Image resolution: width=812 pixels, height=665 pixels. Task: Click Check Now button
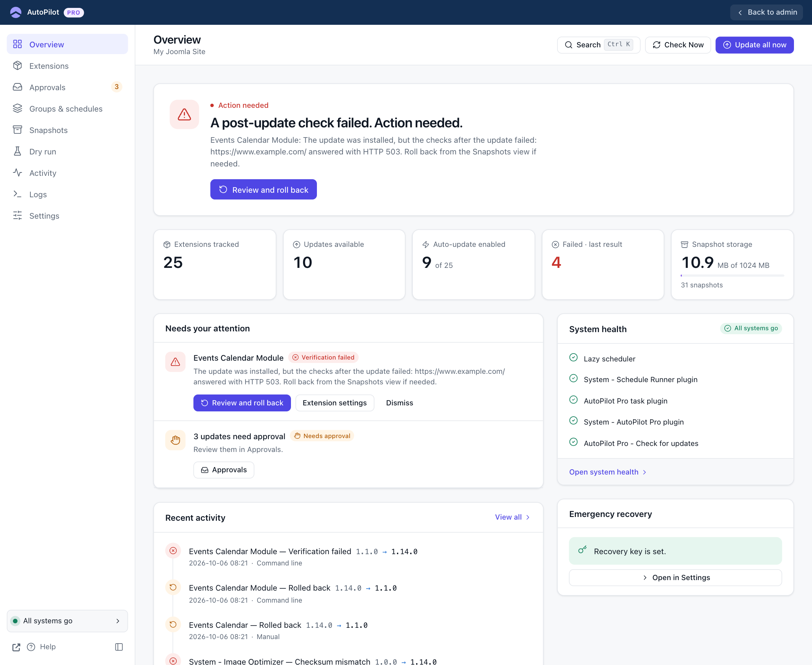(677, 45)
